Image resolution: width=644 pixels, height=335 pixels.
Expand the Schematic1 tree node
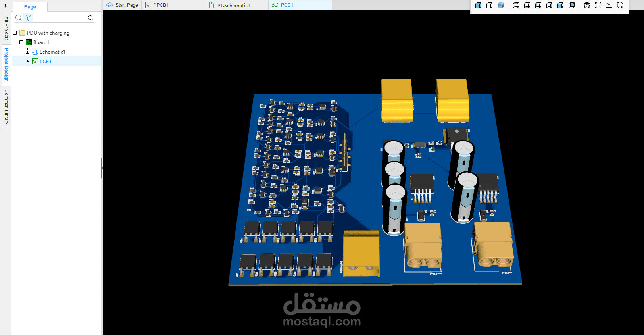click(28, 52)
